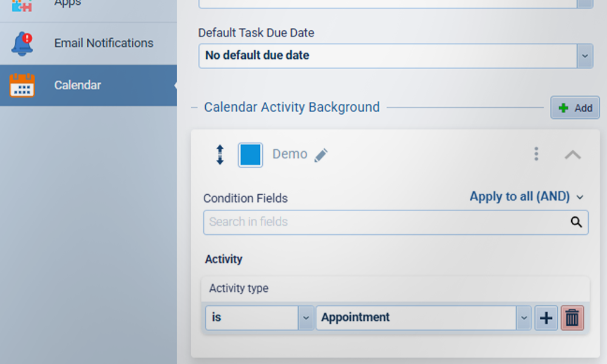
Task: Collapse the Demo panel with chevron
Action: tap(572, 155)
